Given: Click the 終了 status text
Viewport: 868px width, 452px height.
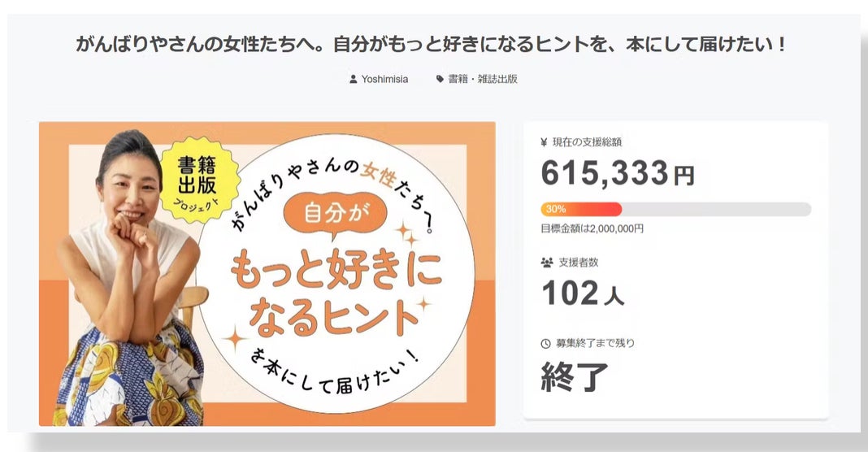Looking at the screenshot, I should point(575,376).
